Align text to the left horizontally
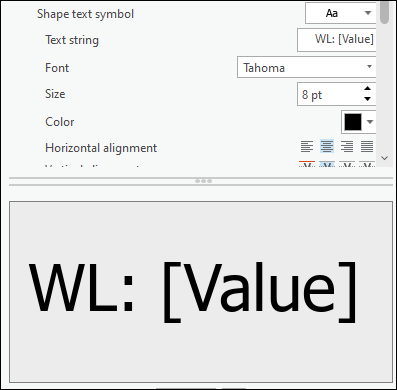The height and width of the screenshot is (390, 397). point(307,147)
